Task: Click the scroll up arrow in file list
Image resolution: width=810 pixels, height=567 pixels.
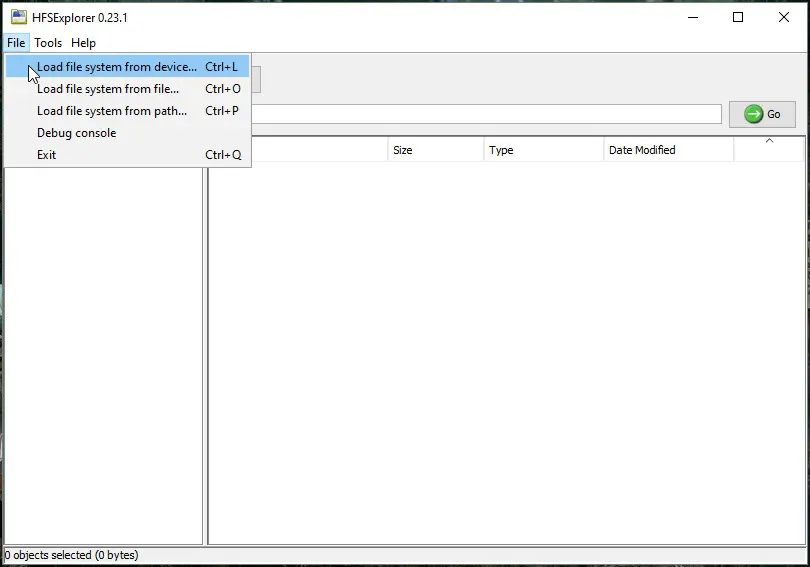Action: click(769, 140)
